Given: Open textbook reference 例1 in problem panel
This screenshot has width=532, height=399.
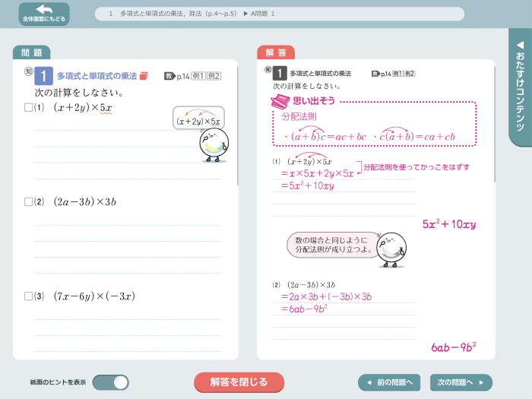Looking at the screenshot, I should [x=198, y=76].
